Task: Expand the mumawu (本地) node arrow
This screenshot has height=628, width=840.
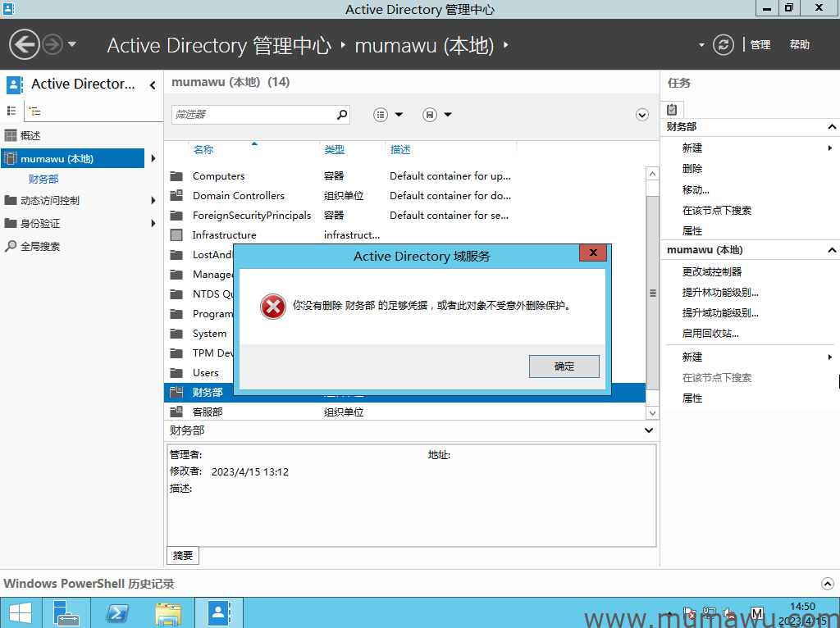Action: [x=153, y=158]
